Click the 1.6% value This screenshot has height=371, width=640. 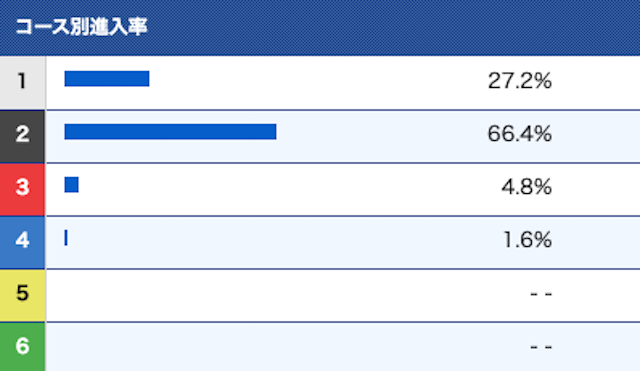527,240
